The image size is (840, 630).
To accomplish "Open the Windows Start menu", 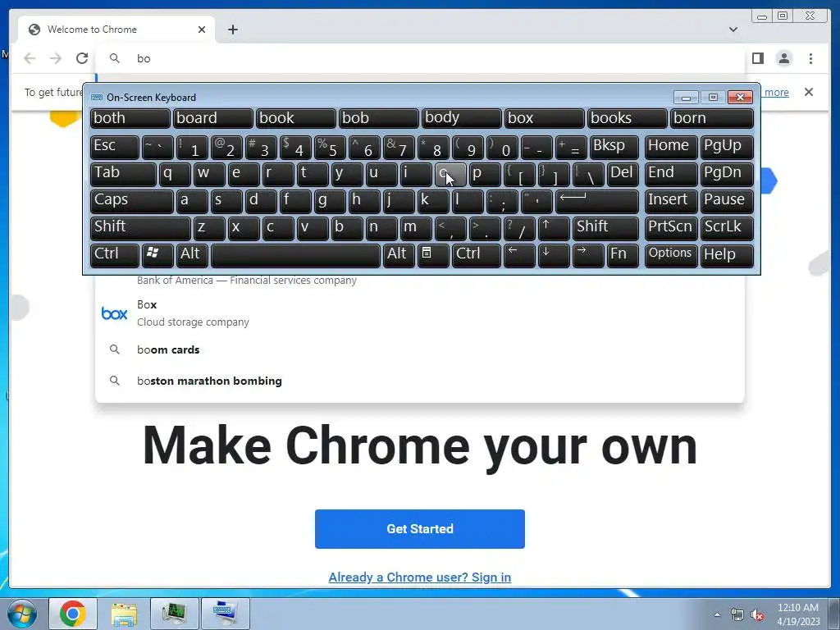I will click(21, 614).
